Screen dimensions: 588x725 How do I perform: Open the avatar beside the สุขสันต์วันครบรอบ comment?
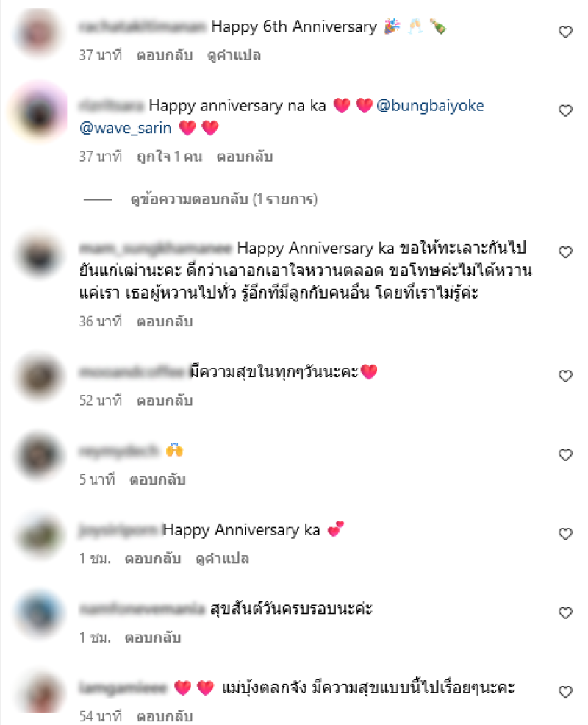(39, 613)
